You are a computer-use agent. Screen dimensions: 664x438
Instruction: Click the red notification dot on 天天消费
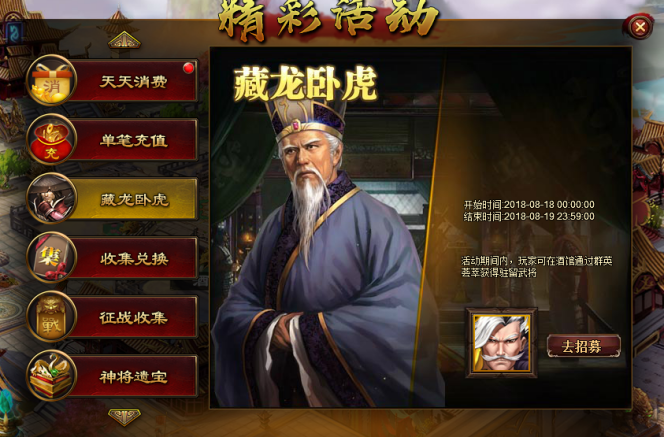click(188, 68)
